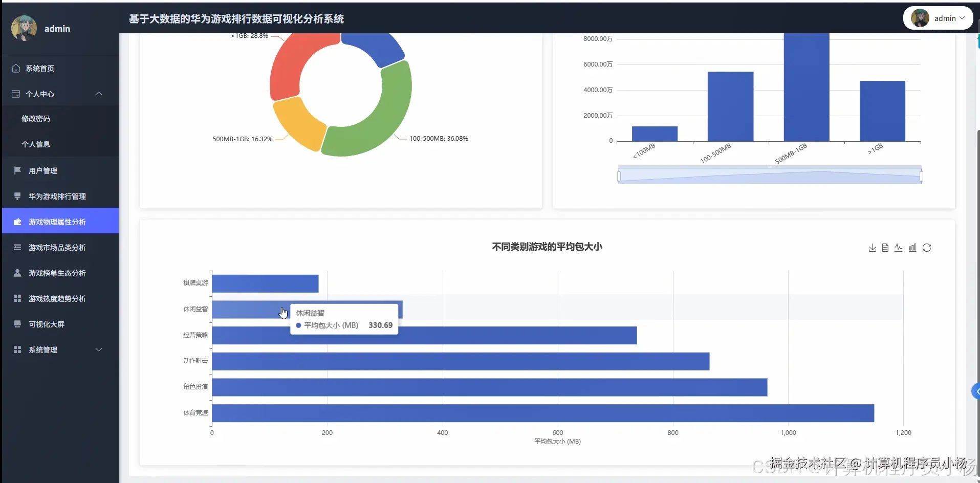The height and width of the screenshot is (483, 980).
Task: Click the home icon beside 系统首页
Action: click(16, 68)
